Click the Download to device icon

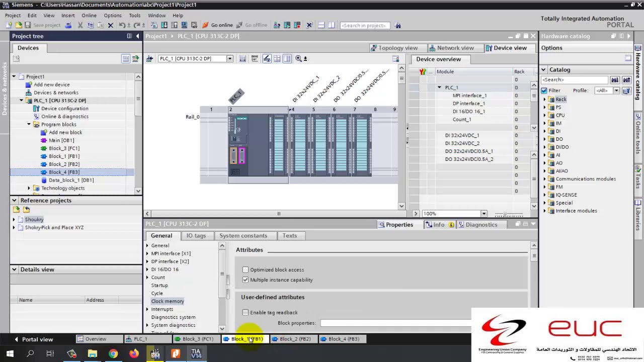point(164,25)
